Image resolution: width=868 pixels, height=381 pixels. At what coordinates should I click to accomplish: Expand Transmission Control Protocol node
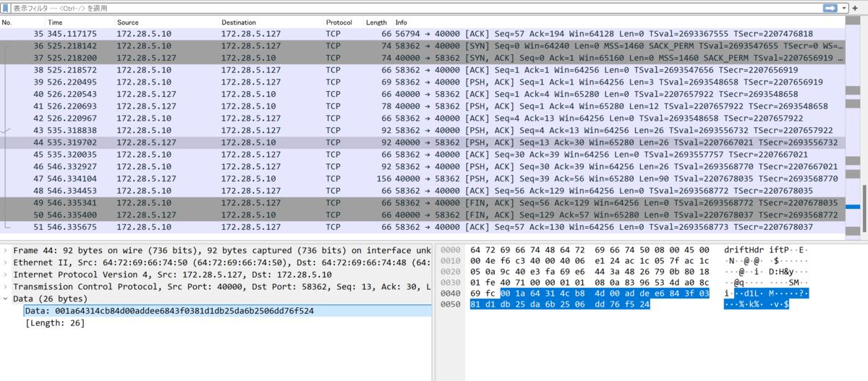click(6, 287)
